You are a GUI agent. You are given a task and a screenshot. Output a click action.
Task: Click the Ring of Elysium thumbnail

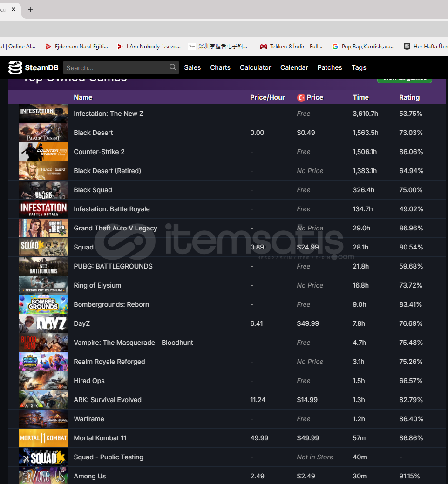tap(44, 286)
